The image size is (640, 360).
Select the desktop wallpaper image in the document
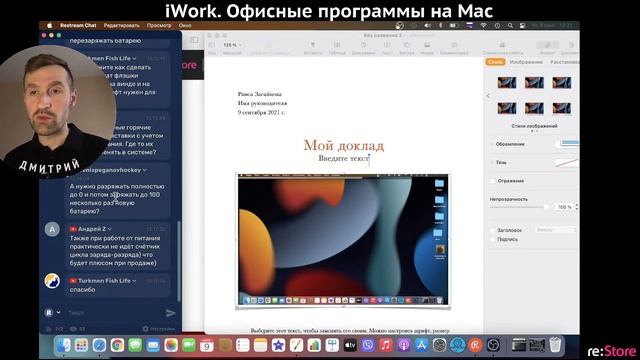[x=343, y=240]
